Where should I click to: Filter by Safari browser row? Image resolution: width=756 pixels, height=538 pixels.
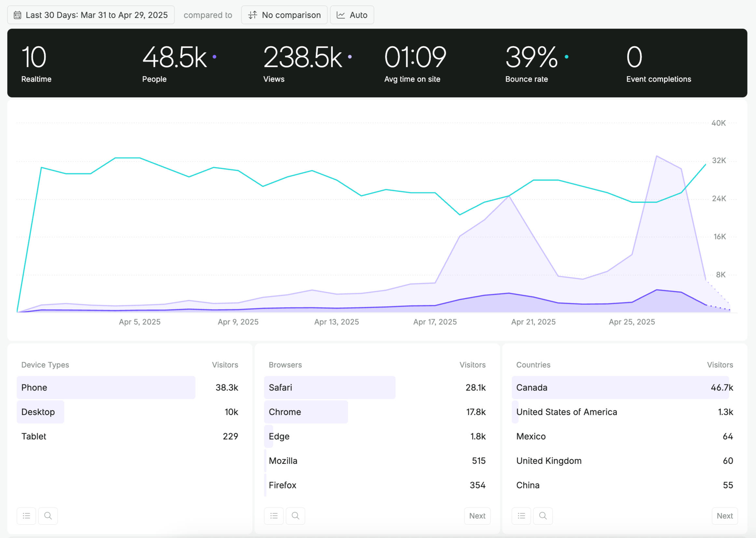(330, 387)
